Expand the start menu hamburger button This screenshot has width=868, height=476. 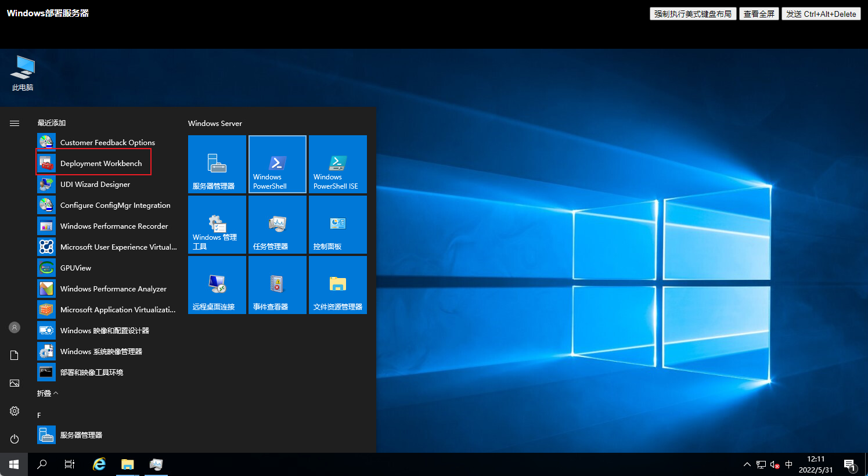coord(15,123)
